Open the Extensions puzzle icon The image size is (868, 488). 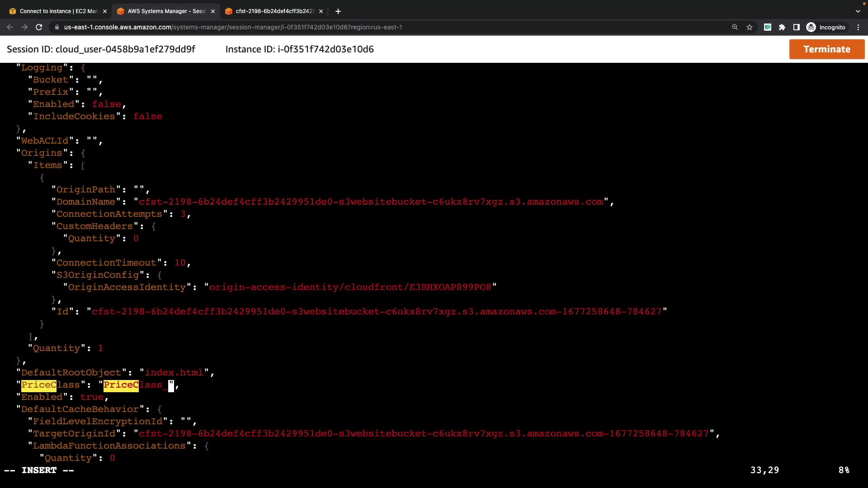click(x=782, y=27)
